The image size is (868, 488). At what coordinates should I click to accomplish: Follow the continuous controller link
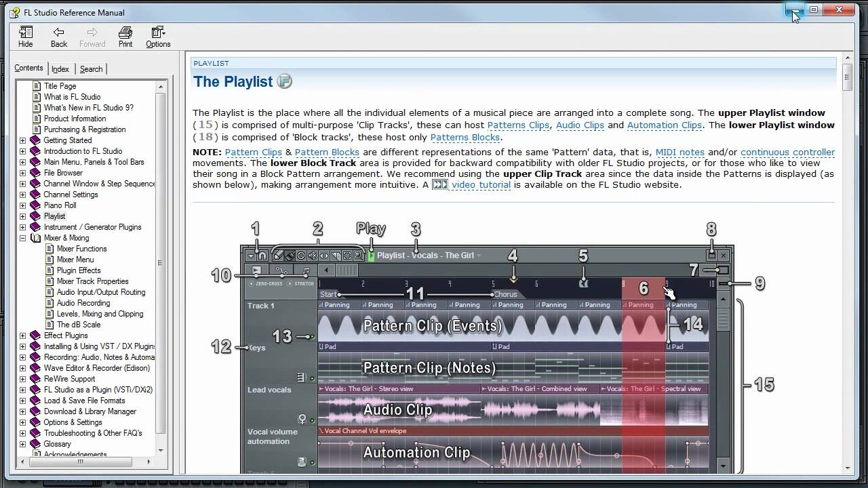(x=787, y=152)
